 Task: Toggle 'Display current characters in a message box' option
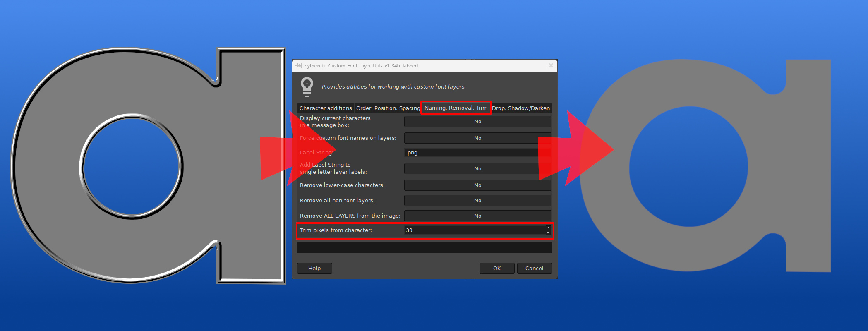tap(477, 121)
